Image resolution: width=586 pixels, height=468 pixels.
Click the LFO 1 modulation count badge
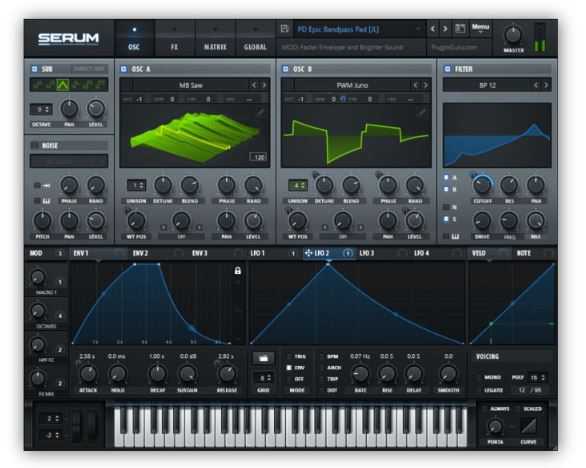pos(293,253)
